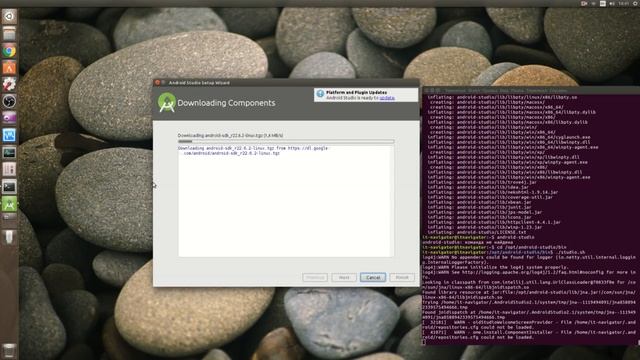
Task: Click the 'android-studio' command prompt line in the terminal
Action: click(478, 237)
